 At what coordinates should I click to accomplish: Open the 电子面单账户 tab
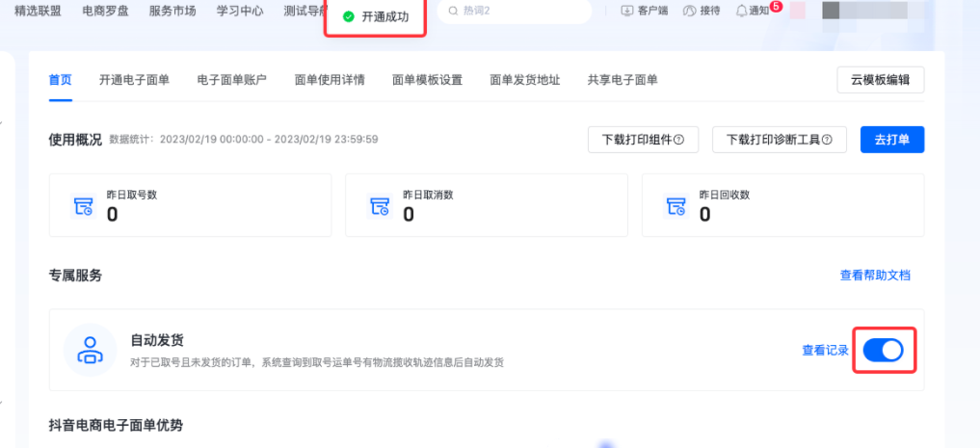pyautogui.click(x=231, y=80)
